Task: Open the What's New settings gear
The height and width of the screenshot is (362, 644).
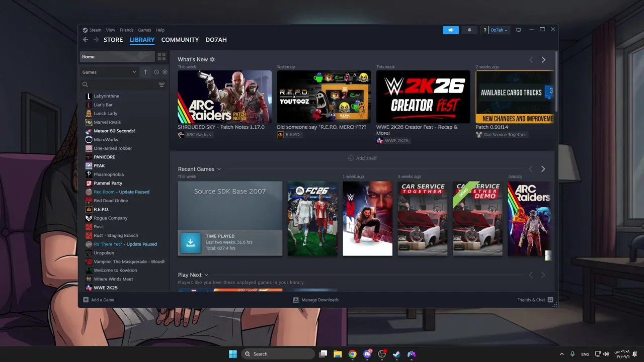Action: pyautogui.click(x=212, y=59)
